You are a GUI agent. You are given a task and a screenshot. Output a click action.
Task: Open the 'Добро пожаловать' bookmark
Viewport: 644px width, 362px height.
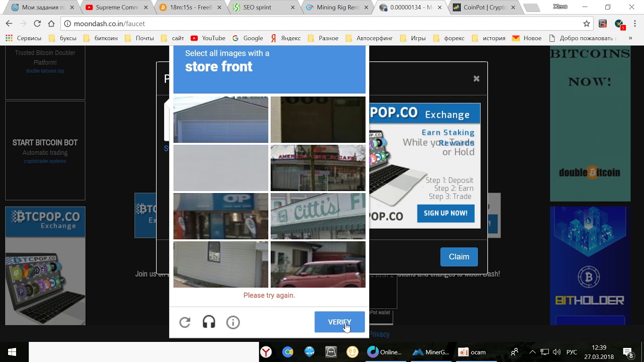pos(582,38)
